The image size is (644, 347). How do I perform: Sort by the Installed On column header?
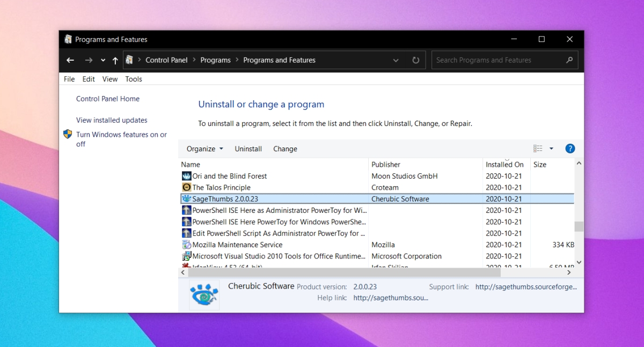point(507,165)
